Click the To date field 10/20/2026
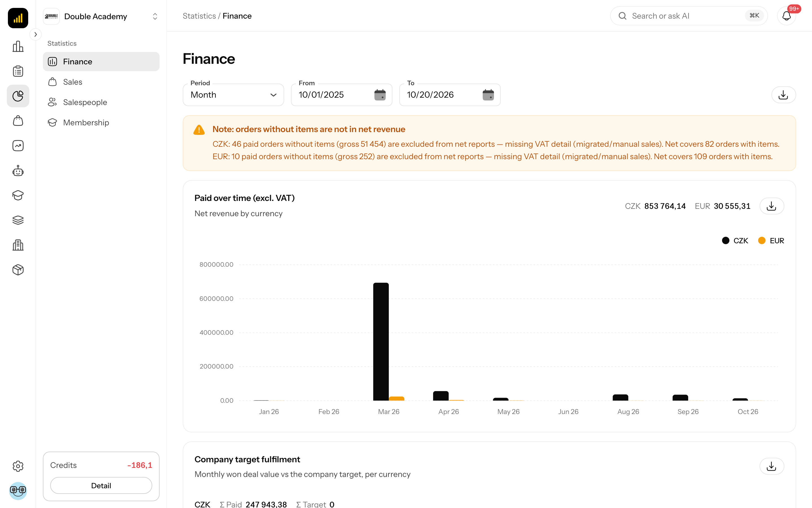 [x=450, y=95]
